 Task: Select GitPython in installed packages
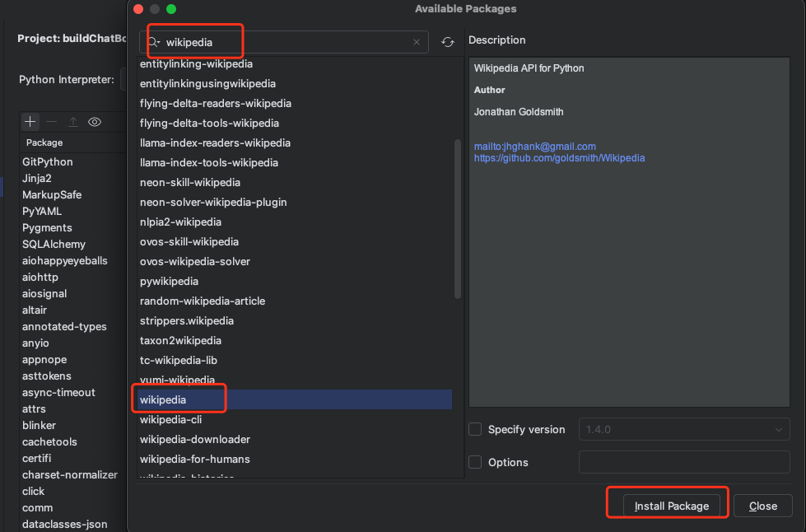[47, 162]
